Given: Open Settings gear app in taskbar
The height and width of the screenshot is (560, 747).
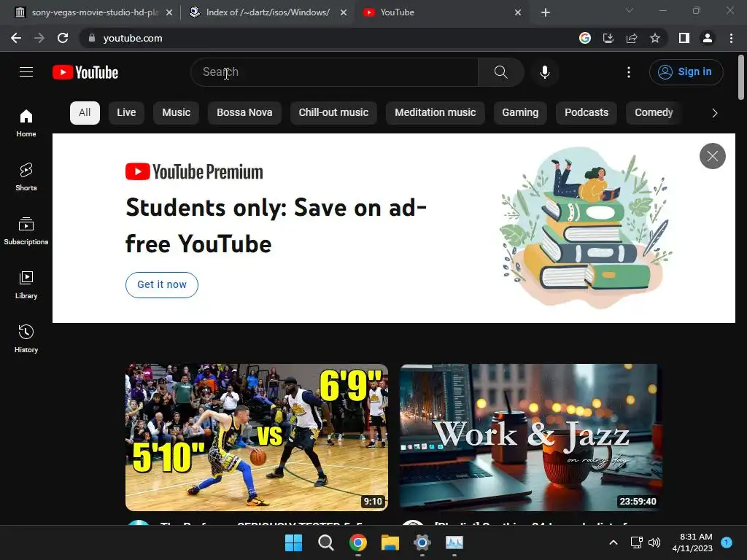Looking at the screenshot, I should click(422, 542).
